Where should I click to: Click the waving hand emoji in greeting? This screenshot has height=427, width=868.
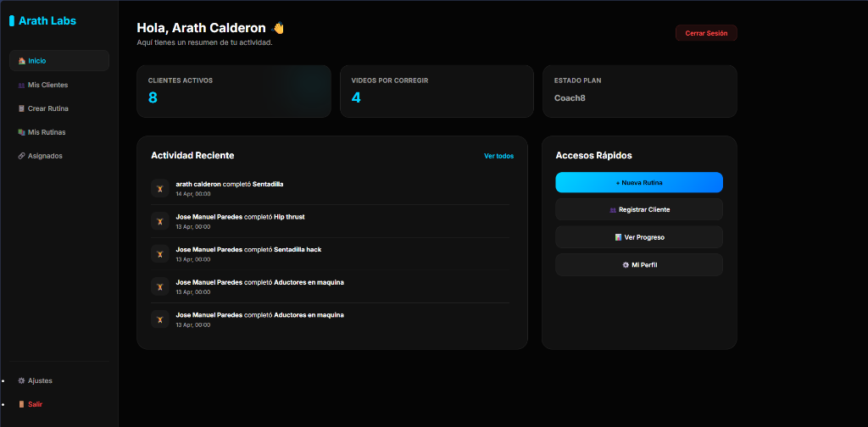click(278, 28)
